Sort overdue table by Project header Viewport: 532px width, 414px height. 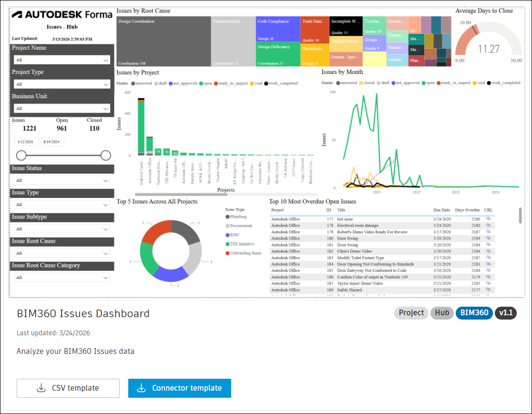[277, 210]
